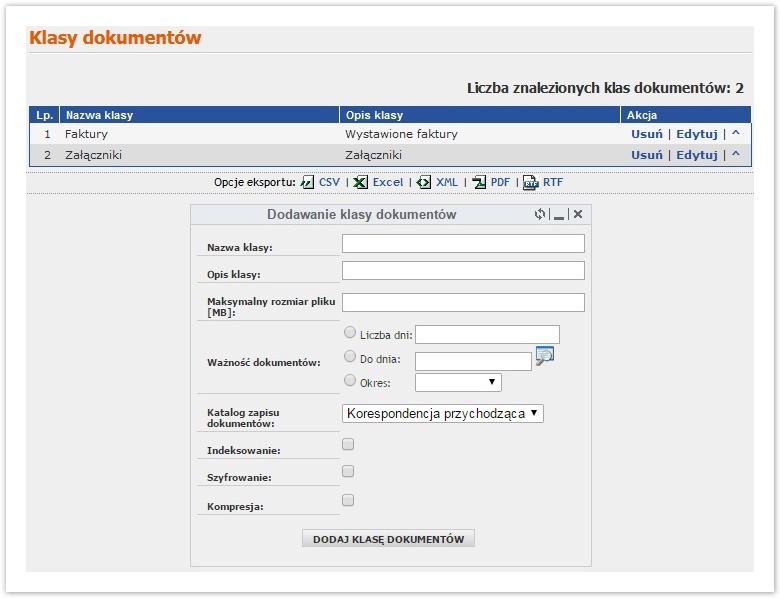
Task: Click the PDF export icon
Action: point(479,182)
